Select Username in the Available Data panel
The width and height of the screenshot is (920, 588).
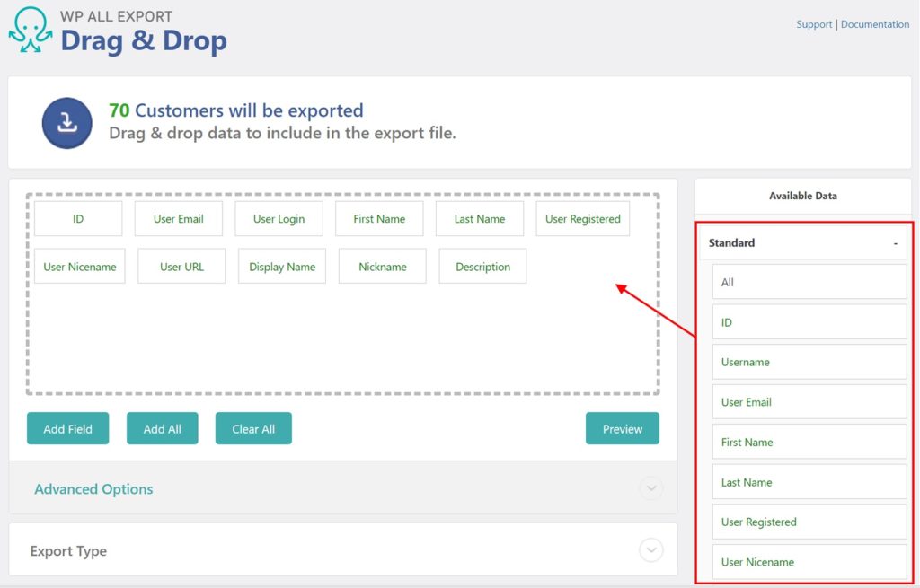tap(809, 361)
